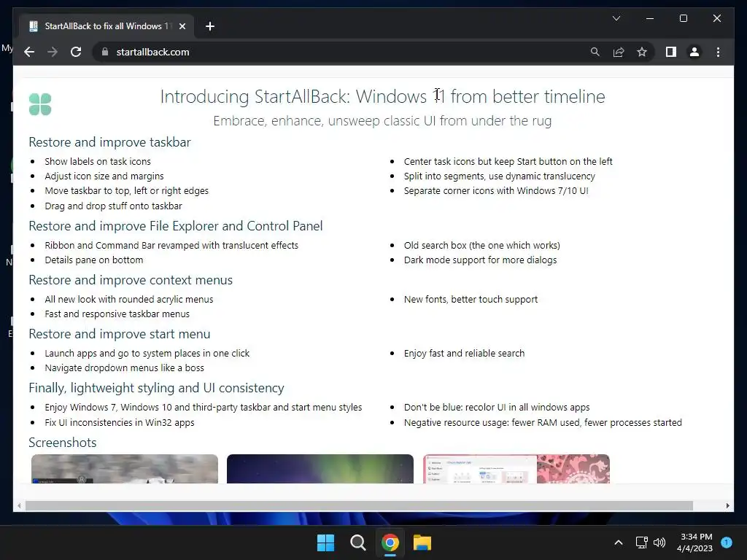The height and width of the screenshot is (560, 747).
Task: Open the tab search chevron dropdown
Action: pyautogui.click(x=616, y=18)
